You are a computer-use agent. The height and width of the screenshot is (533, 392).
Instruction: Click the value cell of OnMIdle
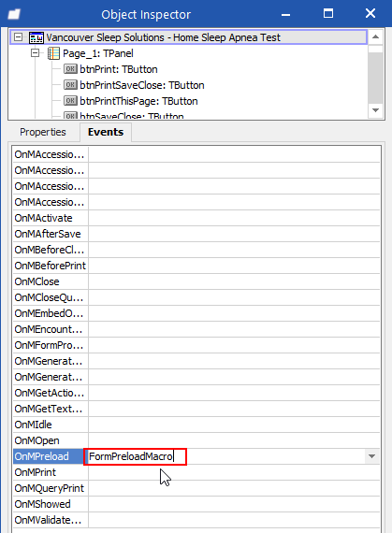click(x=234, y=425)
